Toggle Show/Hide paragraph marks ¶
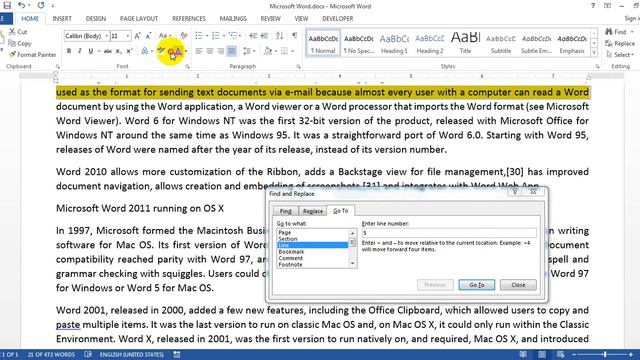Image resolution: width=640 pixels, height=360 pixels. (x=295, y=36)
